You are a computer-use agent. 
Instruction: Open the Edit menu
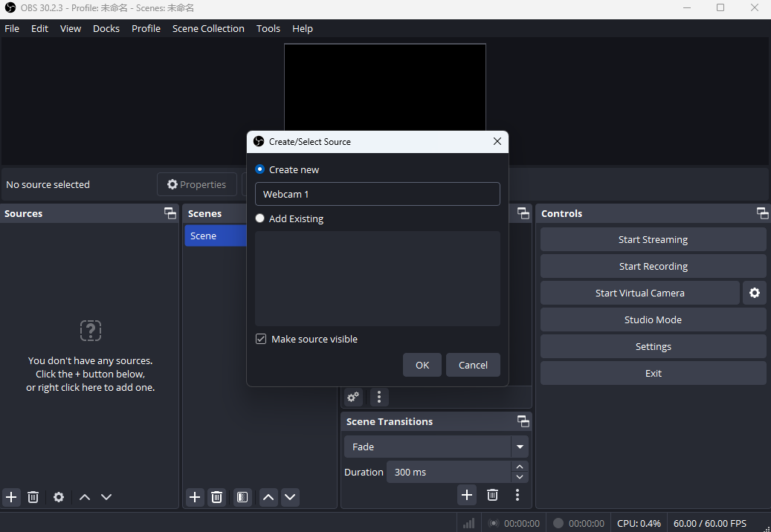coord(40,28)
